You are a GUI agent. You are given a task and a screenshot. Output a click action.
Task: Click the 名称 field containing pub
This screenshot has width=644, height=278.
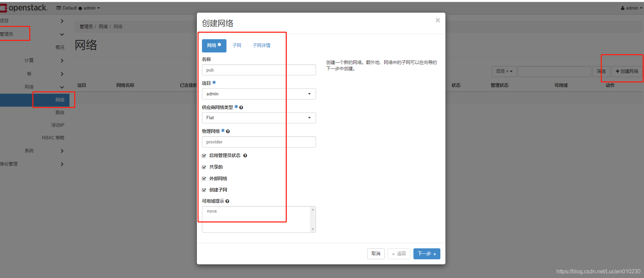point(259,70)
